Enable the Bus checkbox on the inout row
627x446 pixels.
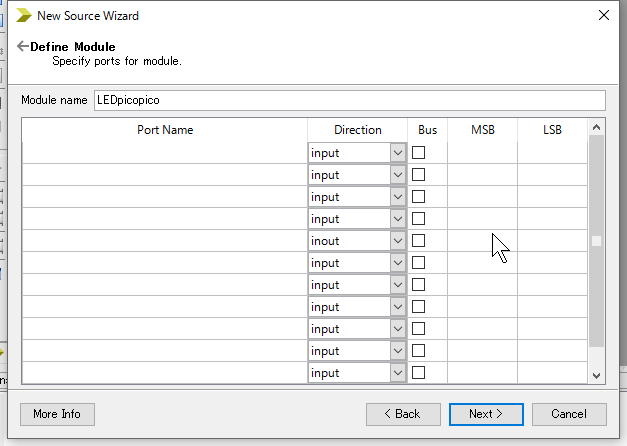418,241
